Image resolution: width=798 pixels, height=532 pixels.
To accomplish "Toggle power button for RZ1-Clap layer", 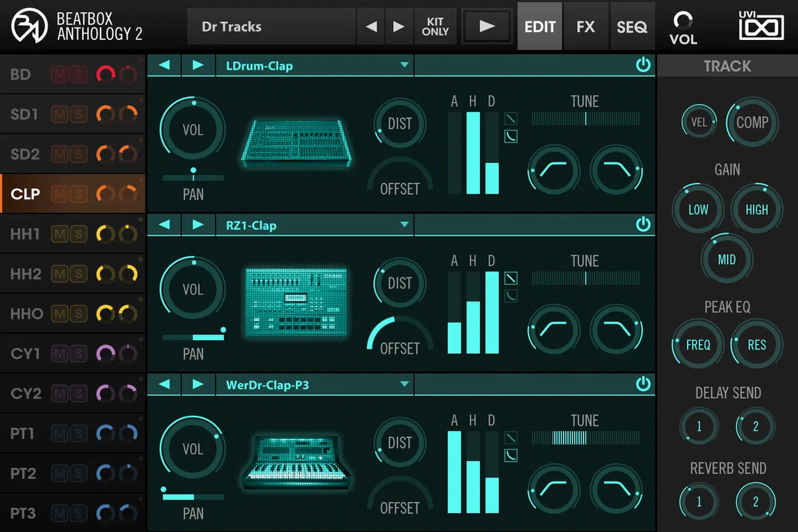I will [x=642, y=225].
